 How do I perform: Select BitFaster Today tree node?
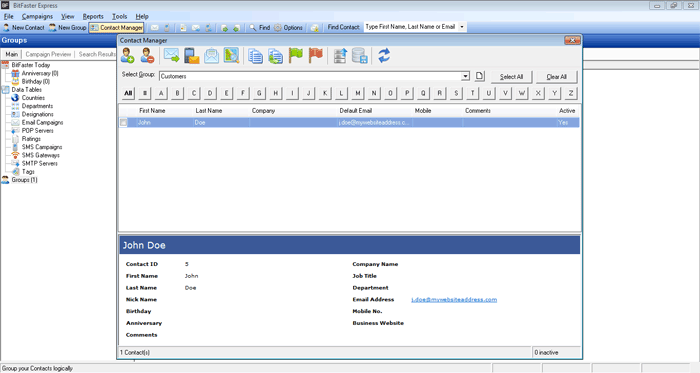(31, 65)
